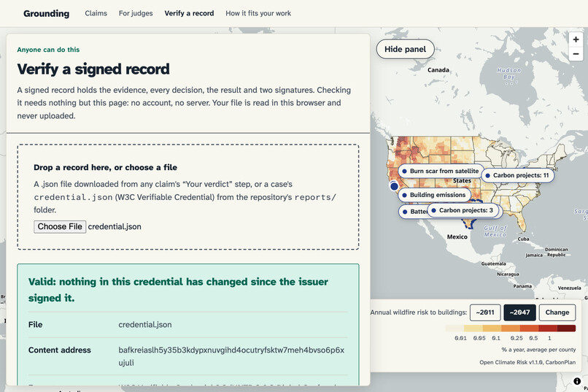
Task: Click the % a year, average per county note
Action: point(538,350)
